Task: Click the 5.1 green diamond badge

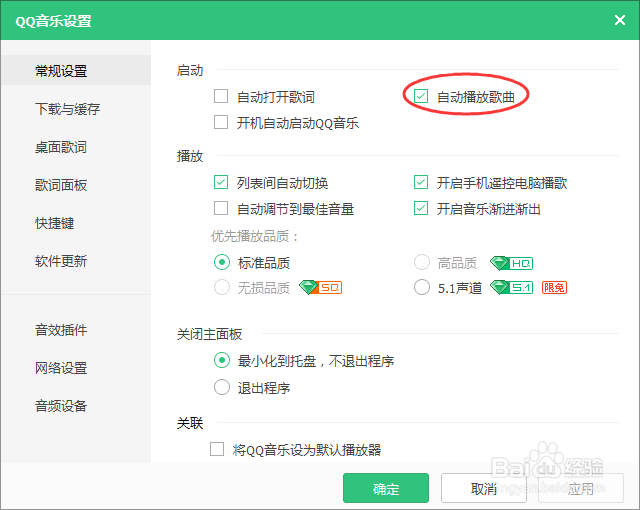Action: tap(511, 288)
